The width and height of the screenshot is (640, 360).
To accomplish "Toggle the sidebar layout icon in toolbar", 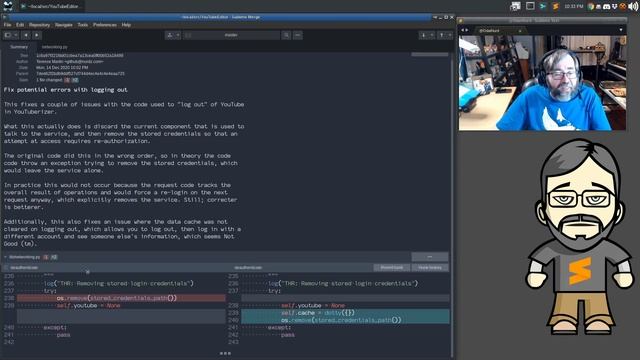I will (x=8, y=36).
